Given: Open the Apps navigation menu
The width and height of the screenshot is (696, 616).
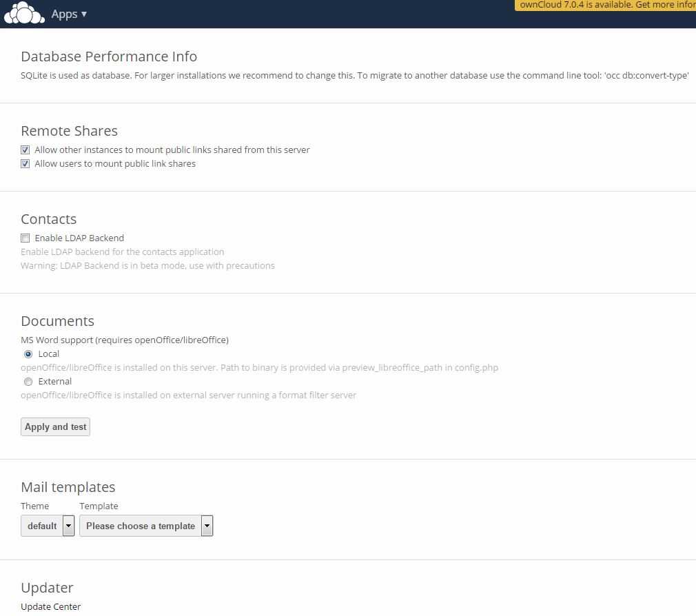Looking at the screenshot, I should coord(69,14).
